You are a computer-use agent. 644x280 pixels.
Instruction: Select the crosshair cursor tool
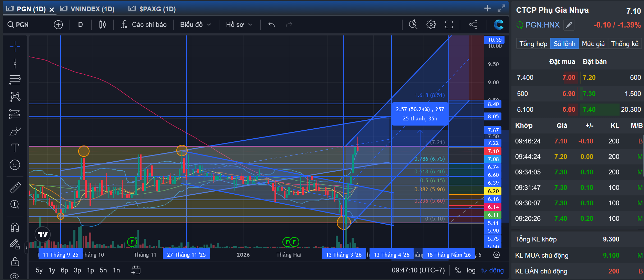tap(15, 46)
